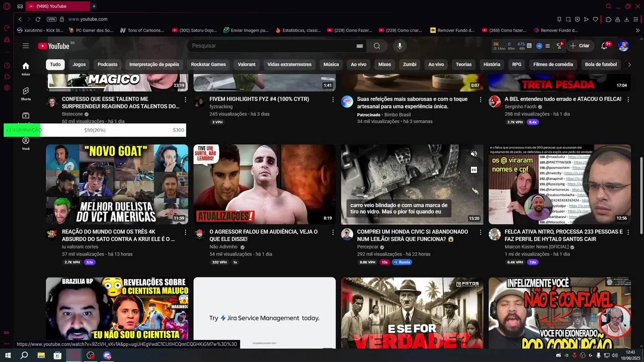The width and height of the screenshot is (644, 362).
Task: Open the menu for the REAÇÃO DO MUNDO video
Action: (185, 233)
